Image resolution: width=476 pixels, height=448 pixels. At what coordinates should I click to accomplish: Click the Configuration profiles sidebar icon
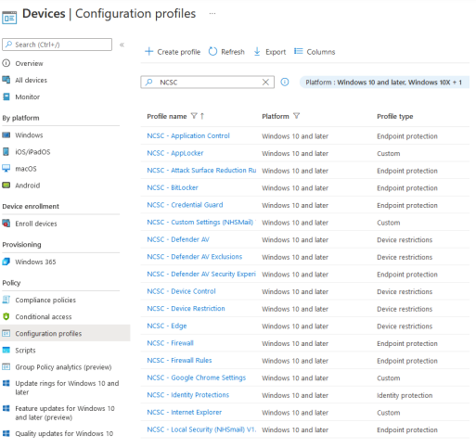6,333
